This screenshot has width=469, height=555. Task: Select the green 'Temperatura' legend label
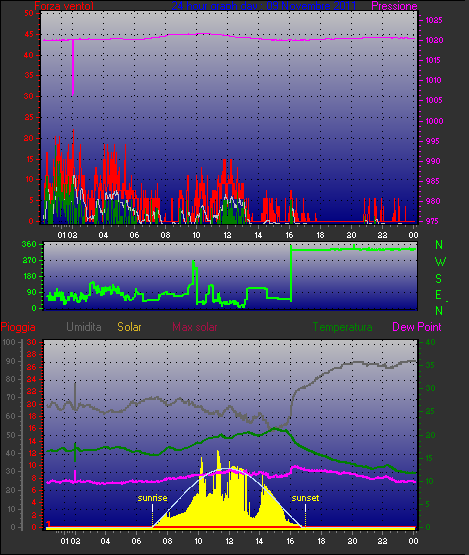pyautogui.click(x=342, y=327)
